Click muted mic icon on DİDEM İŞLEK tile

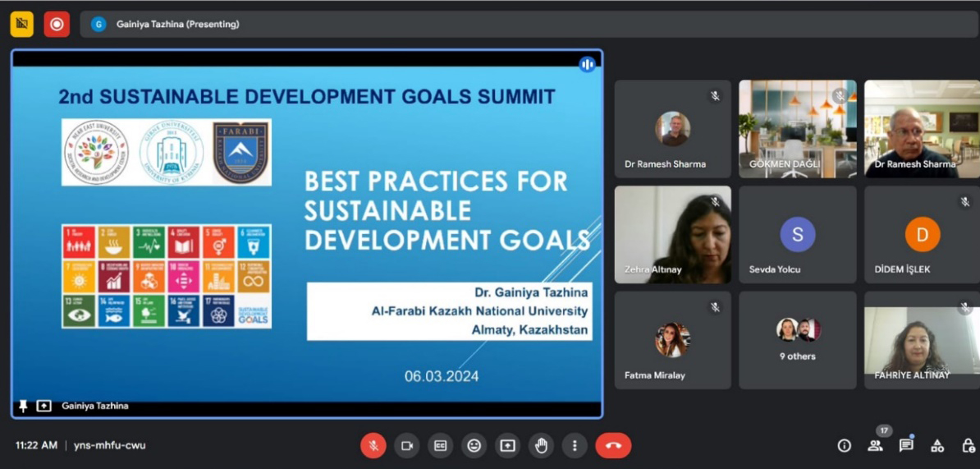[x=965, y=201]
